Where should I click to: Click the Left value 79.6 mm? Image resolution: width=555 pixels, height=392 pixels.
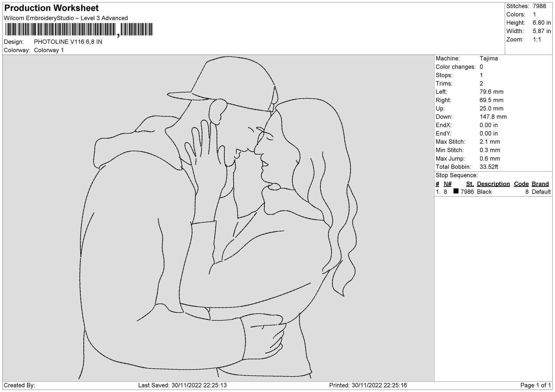[x=491, y=92]
